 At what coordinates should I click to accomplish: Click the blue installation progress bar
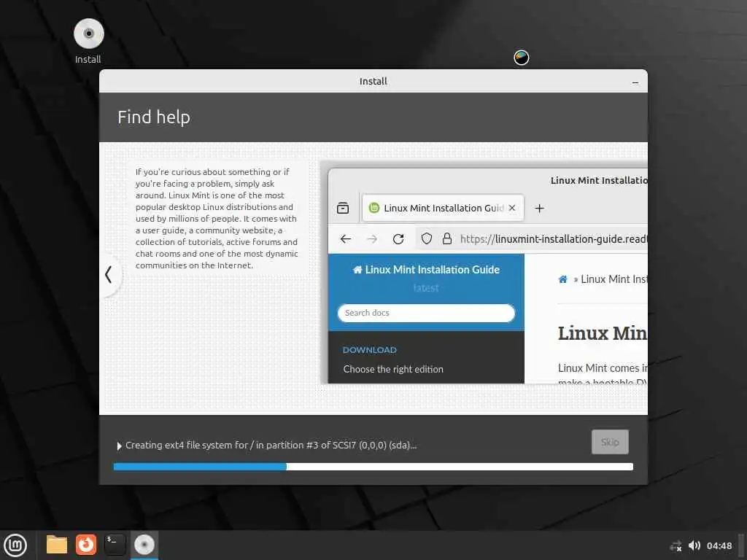pyautogui.click(x=373, y=467)
